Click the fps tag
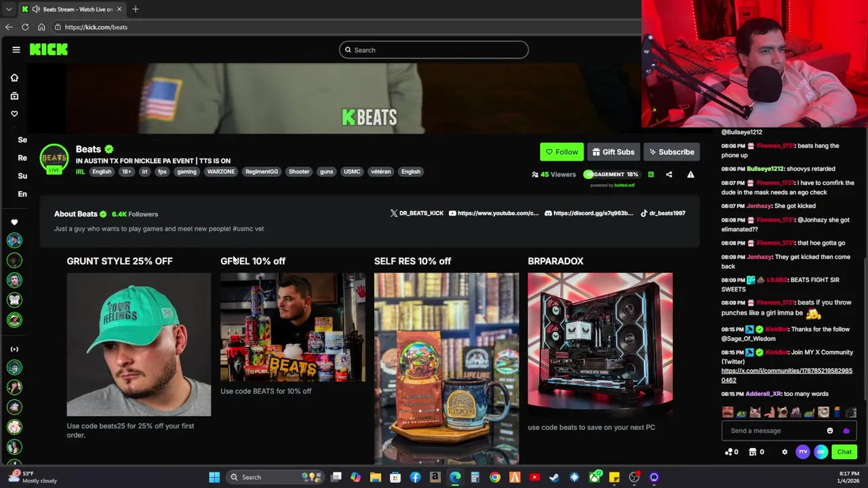This screenshot has width=868, height=488. pyautogui.click(x=162, y=171)
